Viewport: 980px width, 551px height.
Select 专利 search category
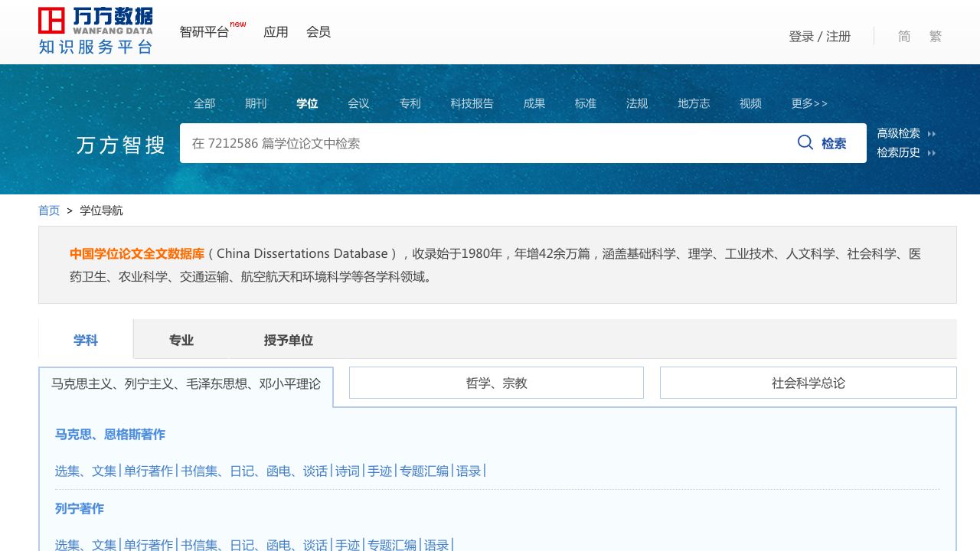pyautogui.click(x=410, y=103)
